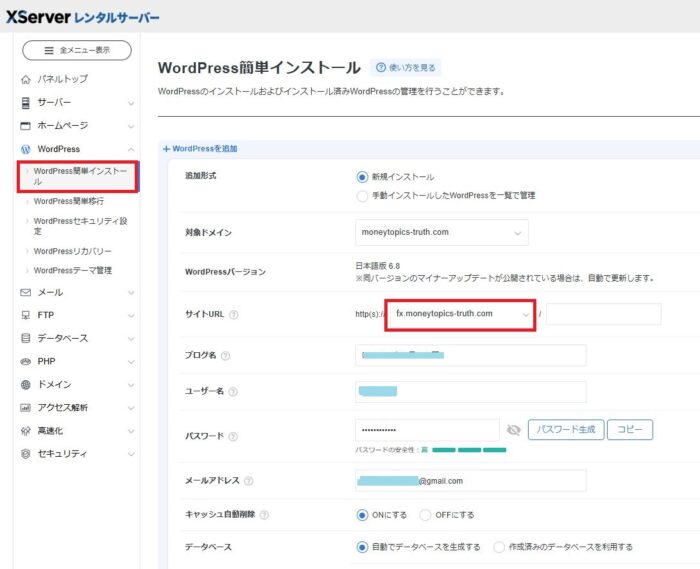Select 手動インストールしたWordPressを一覧で管理 radio option
The image size is (700, 569).
[363, 196]
